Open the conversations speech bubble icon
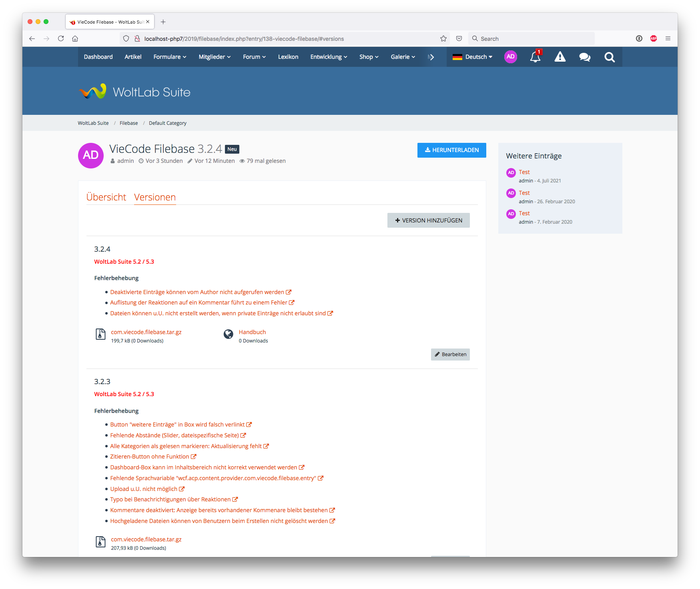 click(585, 57)
